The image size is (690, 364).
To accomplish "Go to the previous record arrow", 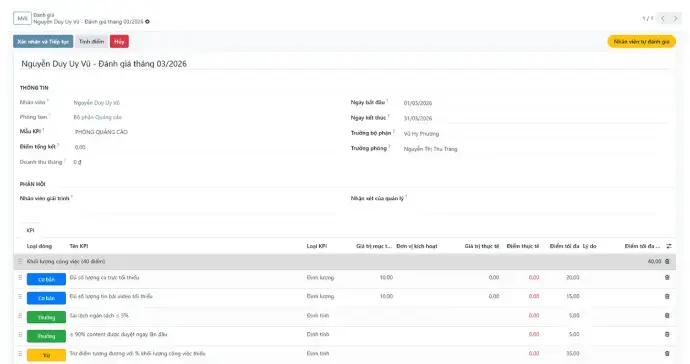I will click(x=663, y=18).
